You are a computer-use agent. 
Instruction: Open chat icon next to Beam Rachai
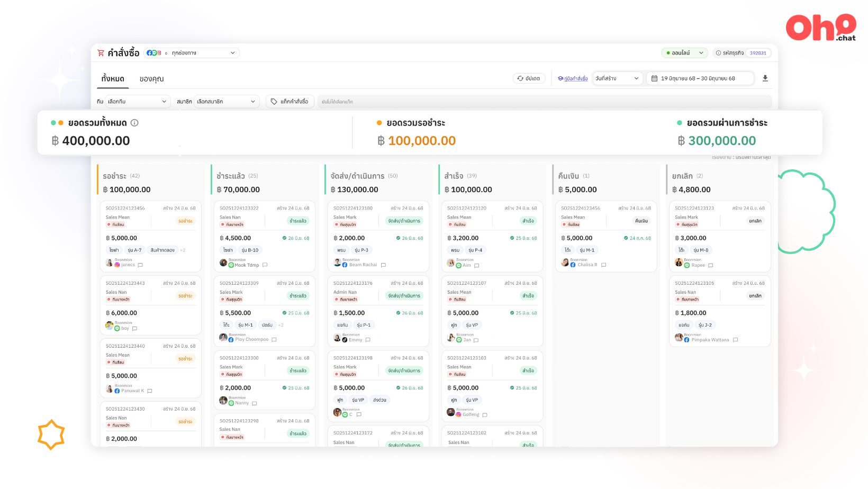point(383,265)
